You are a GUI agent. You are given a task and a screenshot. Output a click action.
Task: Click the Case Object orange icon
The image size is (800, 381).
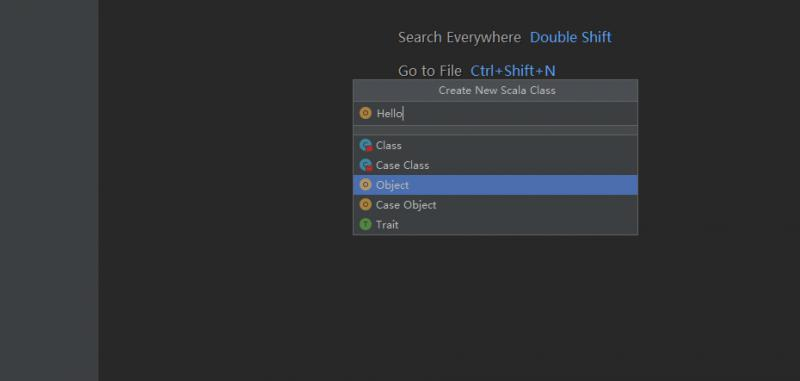tap(365, 205)
